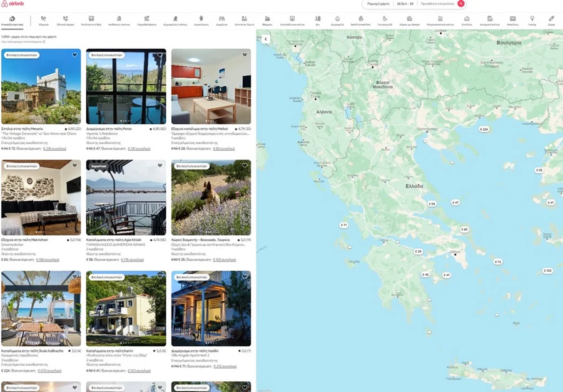Choose the Bed & breakfast category

click(359, 21)
